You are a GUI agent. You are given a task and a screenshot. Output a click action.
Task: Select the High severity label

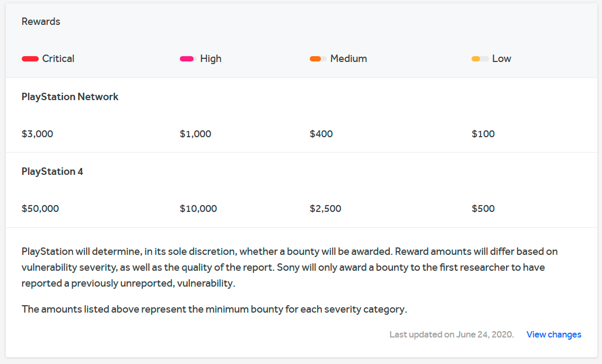click(211, 59)
